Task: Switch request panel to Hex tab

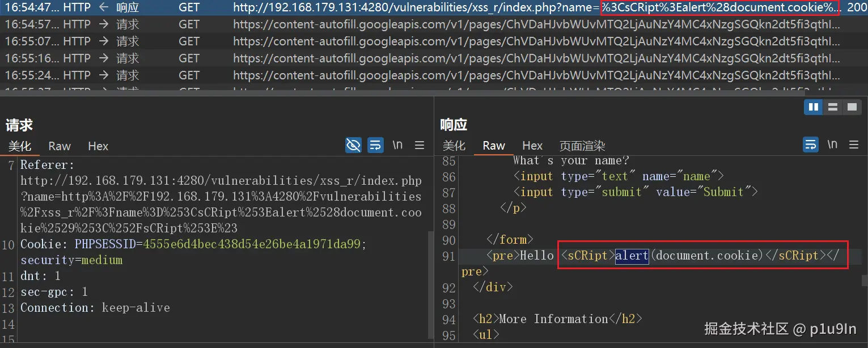Action: 98,146
